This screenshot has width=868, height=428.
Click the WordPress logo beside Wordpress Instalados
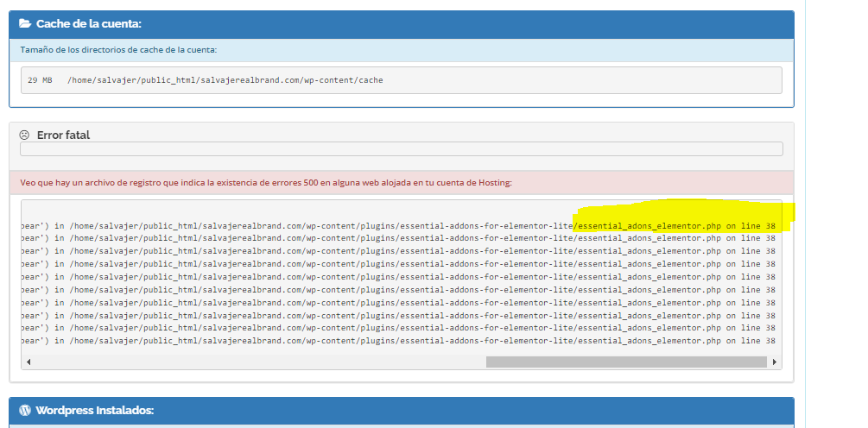coord(25,410)
